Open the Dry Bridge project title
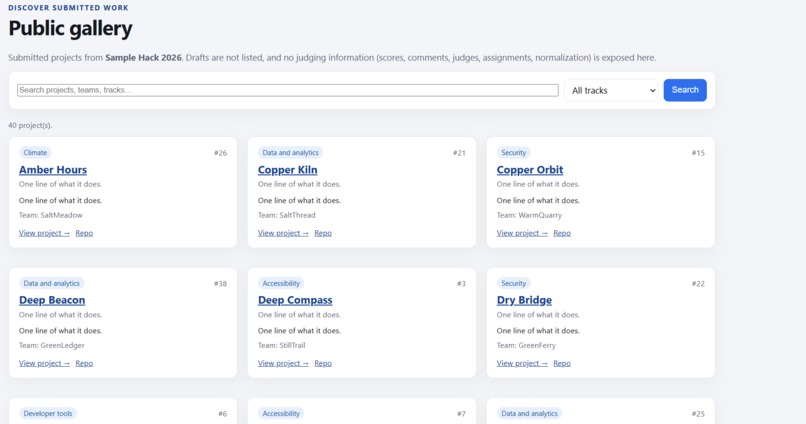 [524, 300]
